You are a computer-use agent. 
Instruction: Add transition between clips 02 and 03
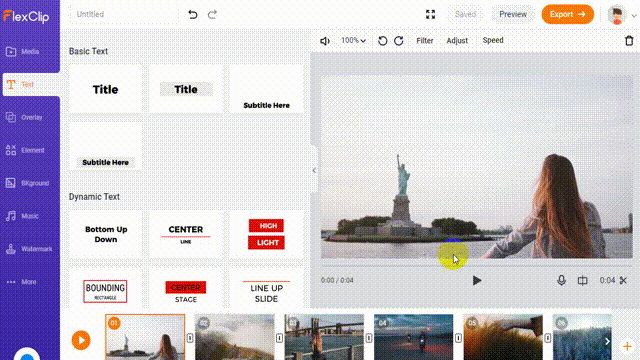279,338
